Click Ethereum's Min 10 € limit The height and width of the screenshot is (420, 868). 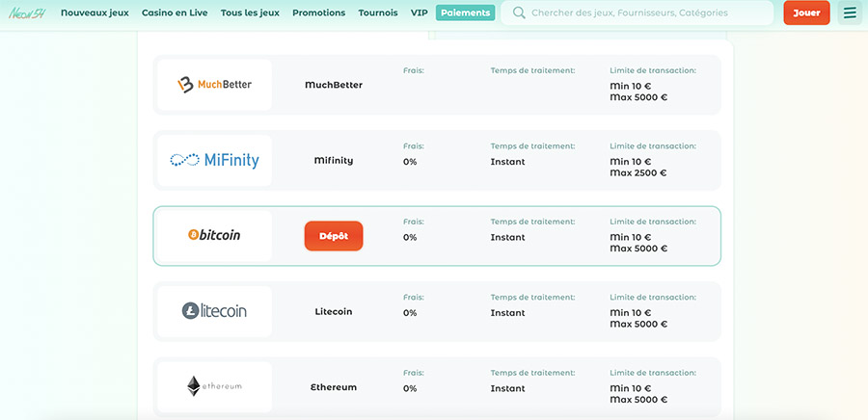click(x=631, y=388)
